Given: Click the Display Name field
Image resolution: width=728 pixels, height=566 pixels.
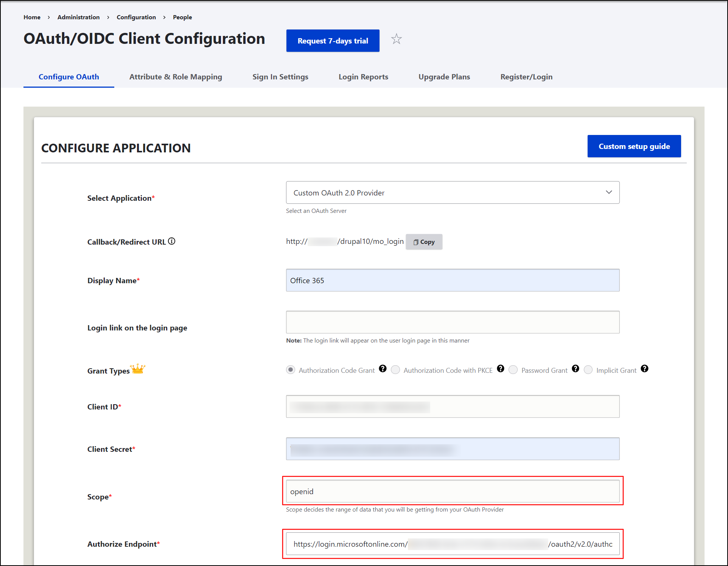Looking at the screenshot, I should coord(453,280).
